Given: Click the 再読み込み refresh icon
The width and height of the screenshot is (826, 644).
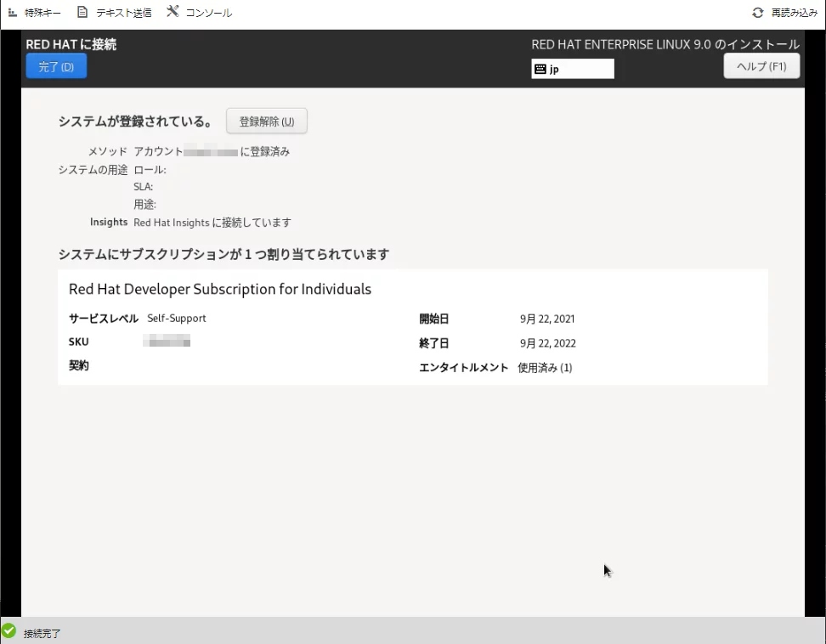Looking at the screenshot, I should pyautogui.click(x=758, y=13).
